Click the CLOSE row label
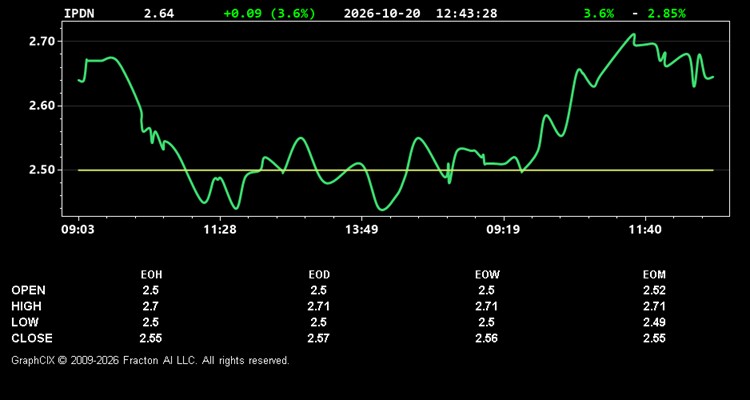 (x=32, y=338)
